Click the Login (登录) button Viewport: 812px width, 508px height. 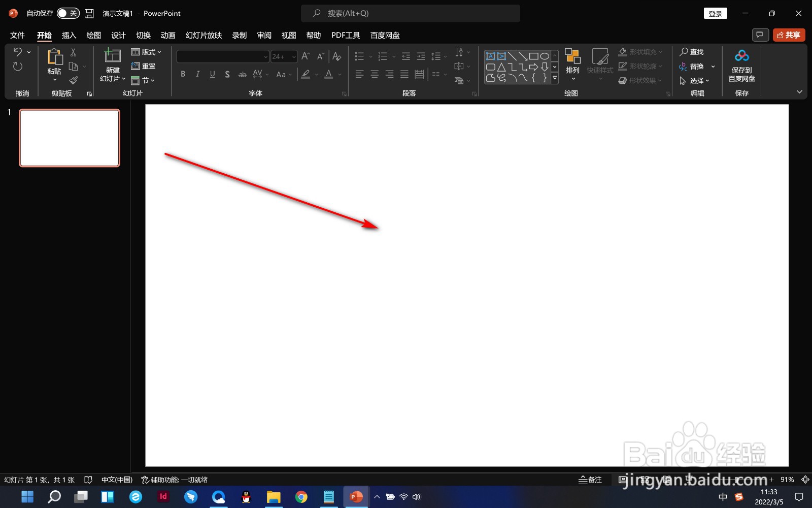pos(716,13)
